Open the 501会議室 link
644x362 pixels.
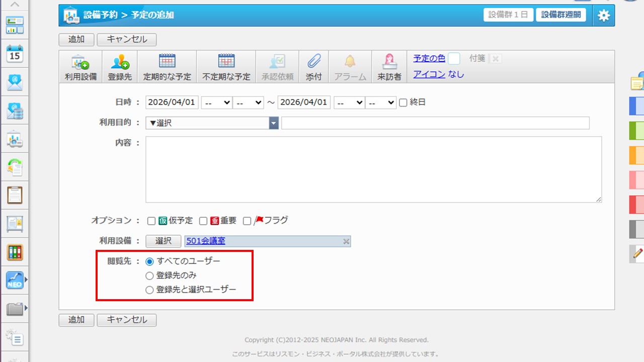tap(206, 241)
